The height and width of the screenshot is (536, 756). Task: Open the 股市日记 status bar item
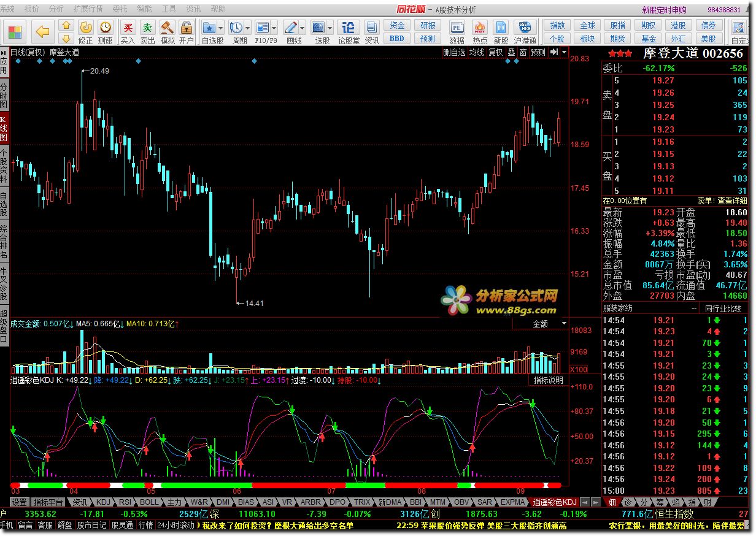(x=91, y=525)
